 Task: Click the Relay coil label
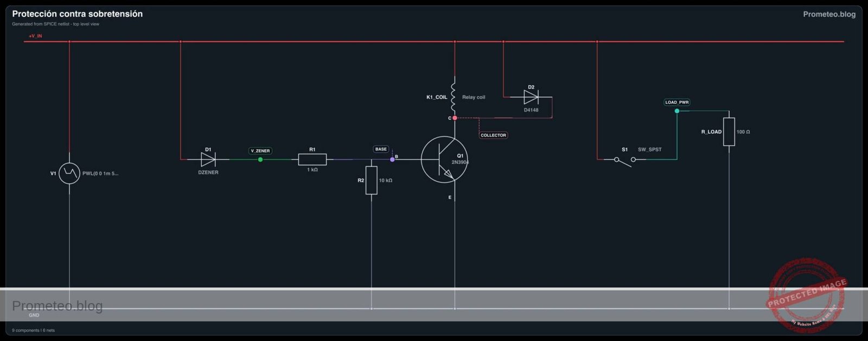pyautogui.click(x=474, y=98)
